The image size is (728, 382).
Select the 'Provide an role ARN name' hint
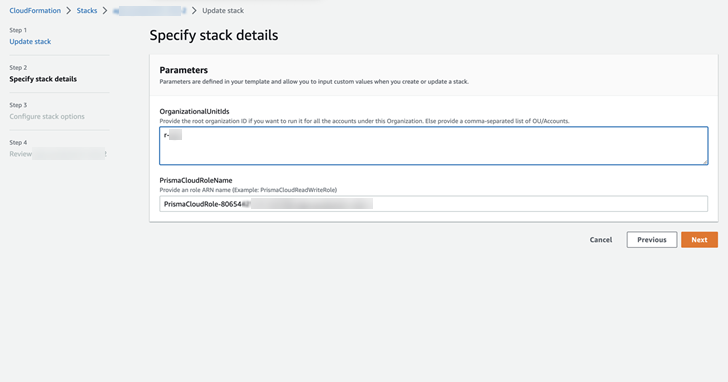(x=248, y=190)
